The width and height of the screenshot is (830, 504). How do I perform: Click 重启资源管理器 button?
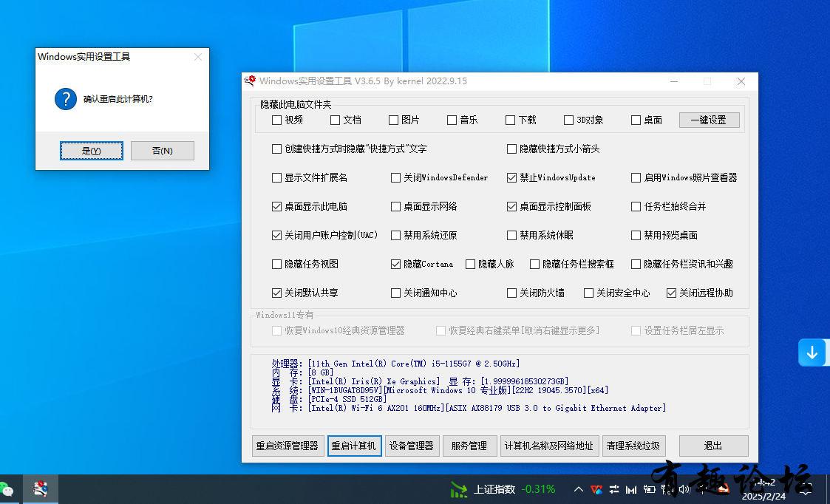coord(288,446)
